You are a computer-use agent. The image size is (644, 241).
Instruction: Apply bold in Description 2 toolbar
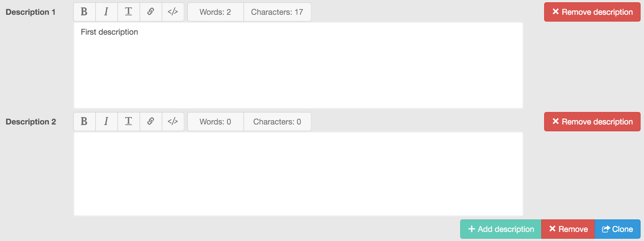[84, 122]
